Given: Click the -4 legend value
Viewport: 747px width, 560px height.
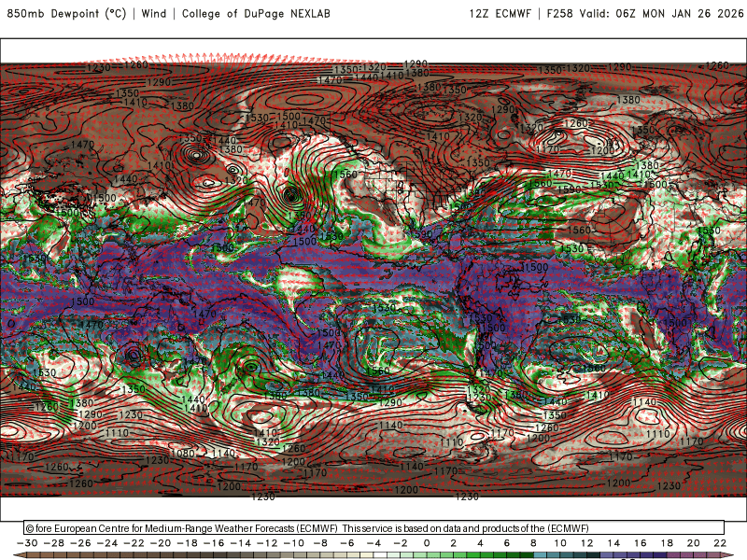Looking at the screenshot, I should (374, 543).
